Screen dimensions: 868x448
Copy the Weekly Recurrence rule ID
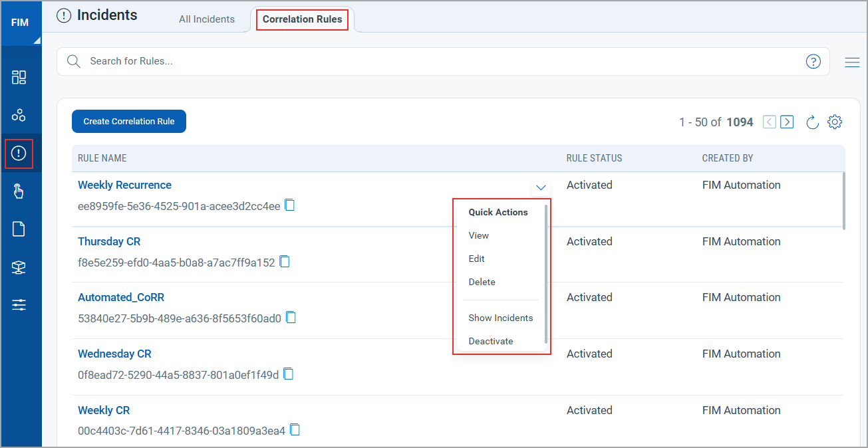point(289,205)
